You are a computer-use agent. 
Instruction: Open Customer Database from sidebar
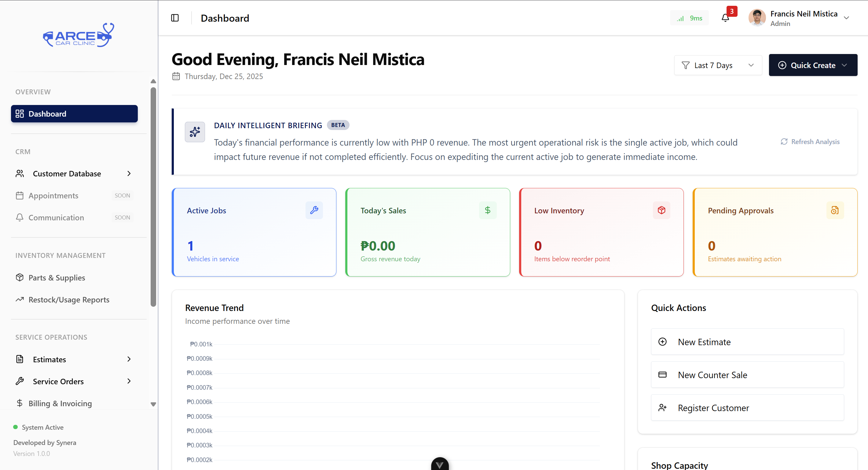pyautogui.click(x=67, y=173)
